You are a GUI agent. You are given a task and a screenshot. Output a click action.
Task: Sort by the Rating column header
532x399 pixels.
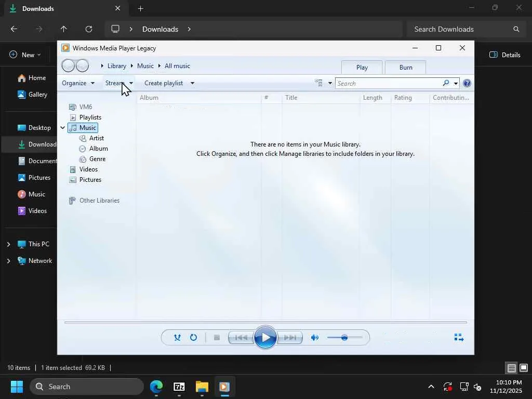click(x=410, y=98)
